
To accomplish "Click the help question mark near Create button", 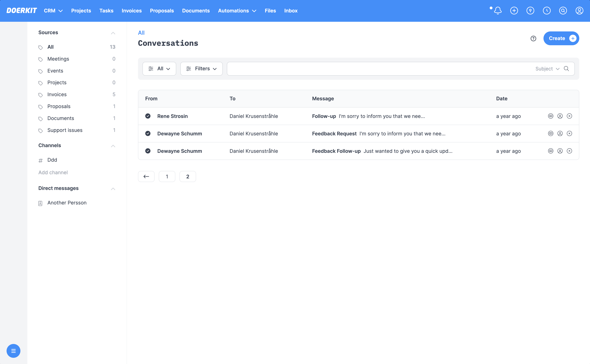I will [x=533, y=38].
